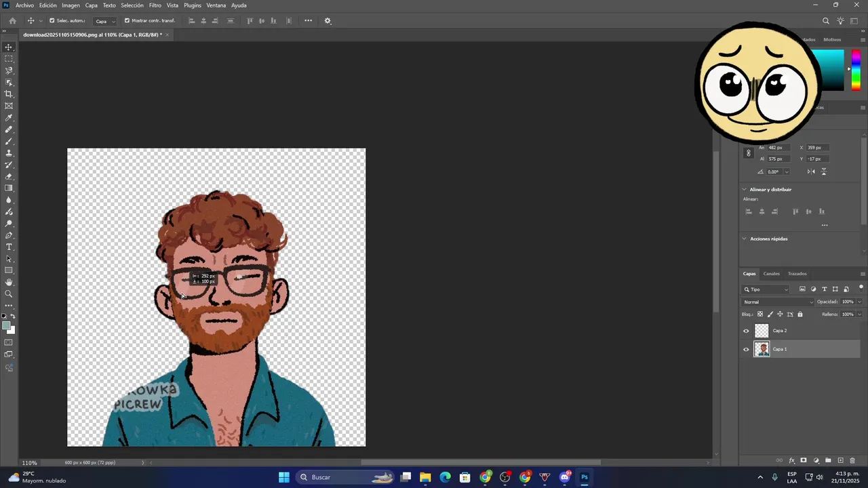The height and width of the screenshot is (488, 868).
Task: Select the Lasso tool
Action: [9, 70]
